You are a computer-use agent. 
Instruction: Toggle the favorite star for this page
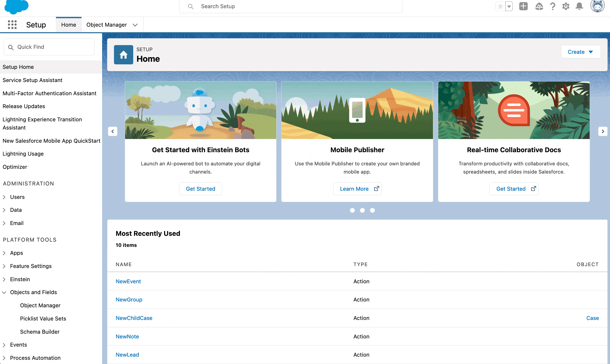pos(500,6)
